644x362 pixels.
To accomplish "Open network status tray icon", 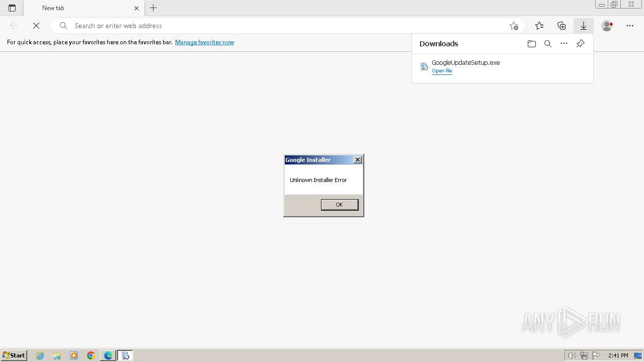I will click(584, 355).
